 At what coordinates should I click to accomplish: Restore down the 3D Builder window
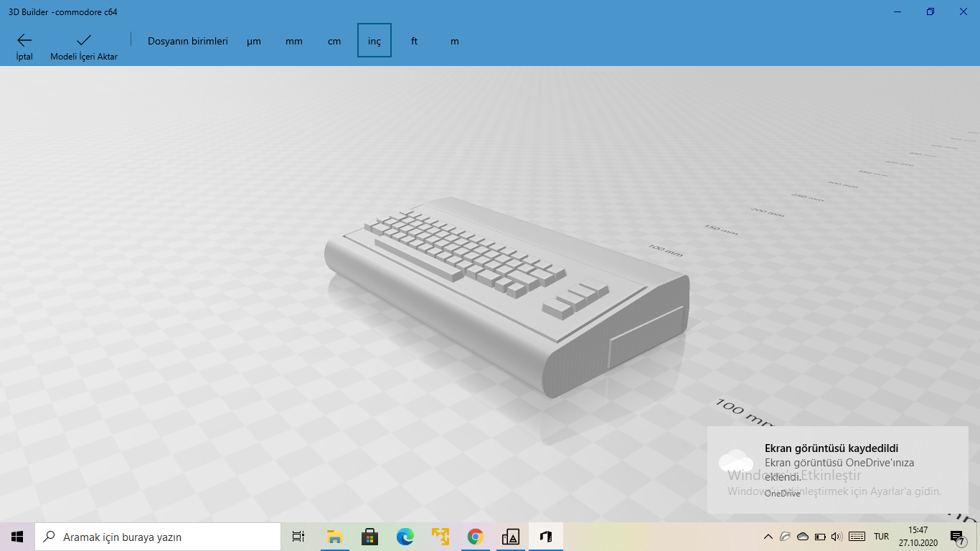930,11
